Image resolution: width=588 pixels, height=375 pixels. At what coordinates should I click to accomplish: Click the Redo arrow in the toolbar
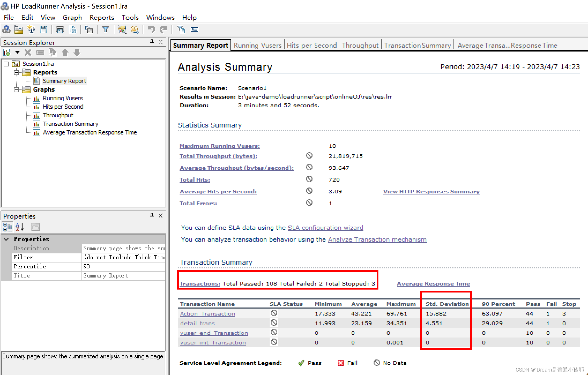point(163,29)
